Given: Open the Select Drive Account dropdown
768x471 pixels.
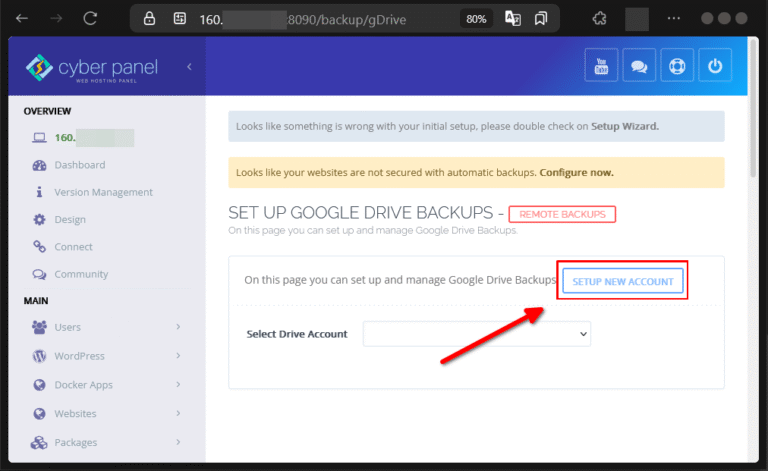Looking at the screenshot, I should click(477, 334).
